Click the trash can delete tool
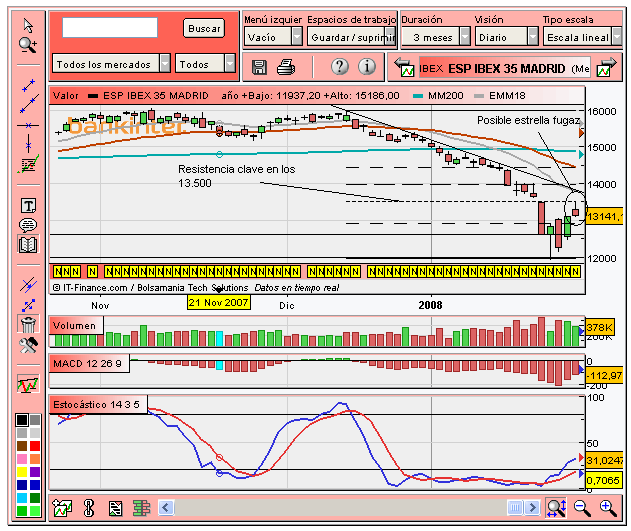This screenshot has height=531, width=631. [x=28, y=324]
